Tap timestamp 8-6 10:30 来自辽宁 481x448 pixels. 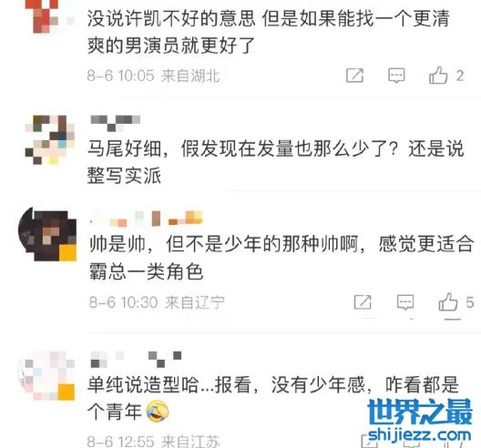tap(157, 302)
